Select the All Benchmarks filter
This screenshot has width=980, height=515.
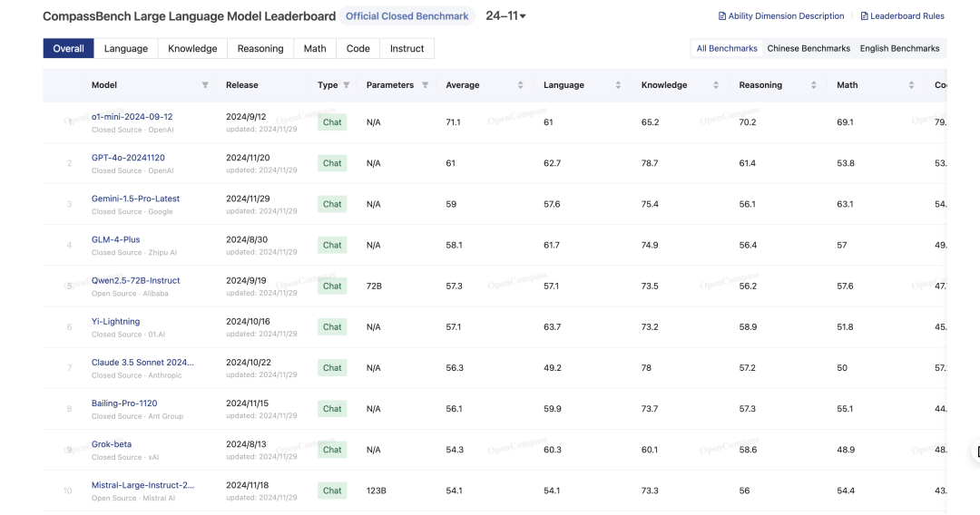pos(727,48)
